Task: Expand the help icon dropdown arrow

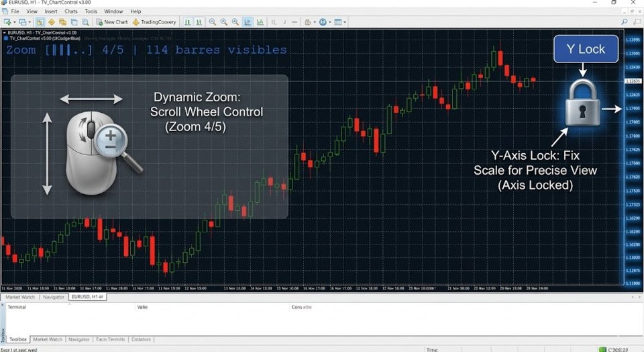Action: tap(330, 22)
